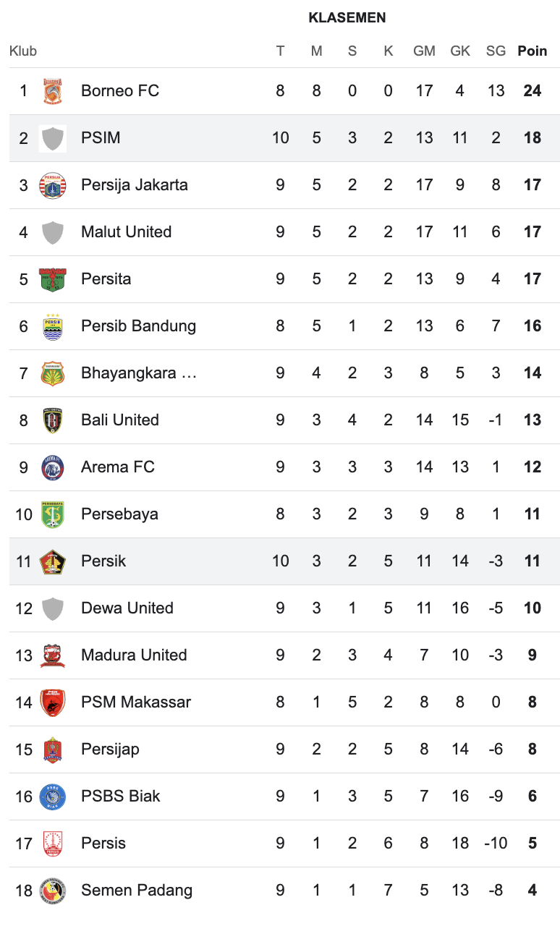Screen dimensions: 560x926
Task: Click the Poin column header
Action: tap(533, 51)
